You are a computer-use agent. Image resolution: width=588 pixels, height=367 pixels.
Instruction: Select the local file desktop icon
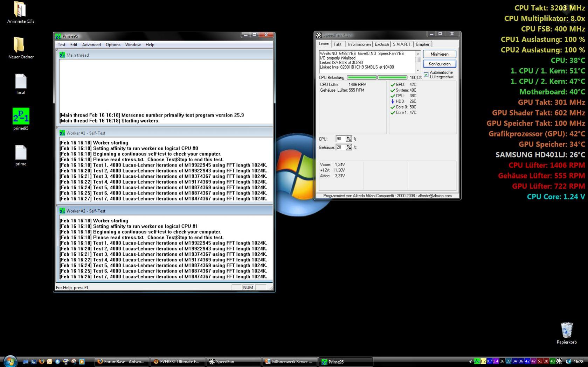point(21,84)
